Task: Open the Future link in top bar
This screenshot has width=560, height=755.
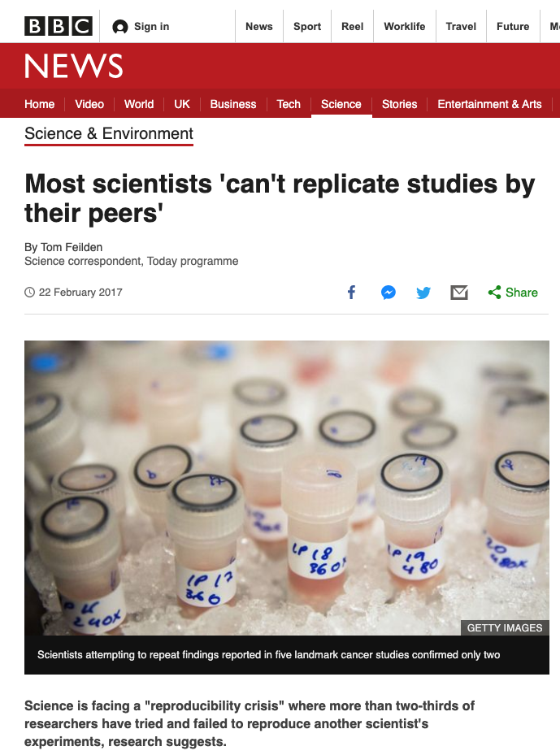Action: point(513,26)
